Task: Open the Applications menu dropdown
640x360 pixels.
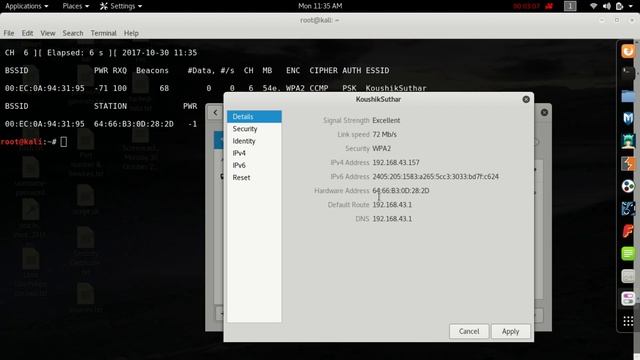Action: tap(27, 6)
